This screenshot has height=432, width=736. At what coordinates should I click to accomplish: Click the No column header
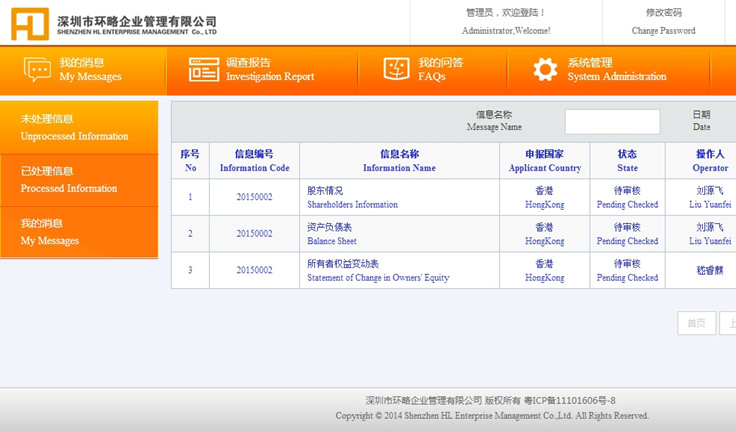point(190,161)
